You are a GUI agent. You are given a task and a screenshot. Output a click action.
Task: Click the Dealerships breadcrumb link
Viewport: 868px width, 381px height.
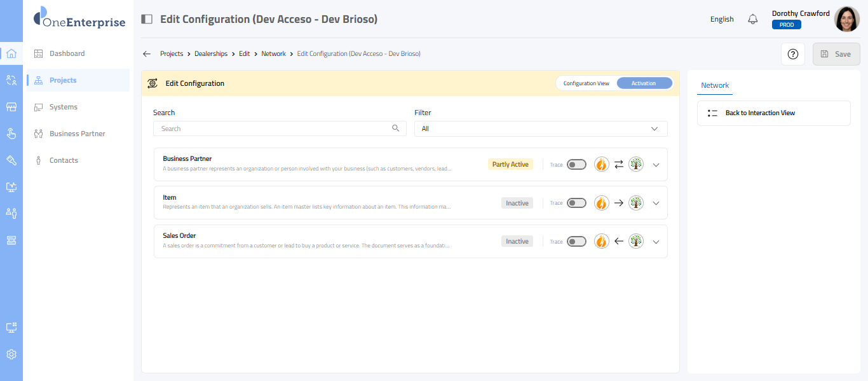[x=211, y=54]
